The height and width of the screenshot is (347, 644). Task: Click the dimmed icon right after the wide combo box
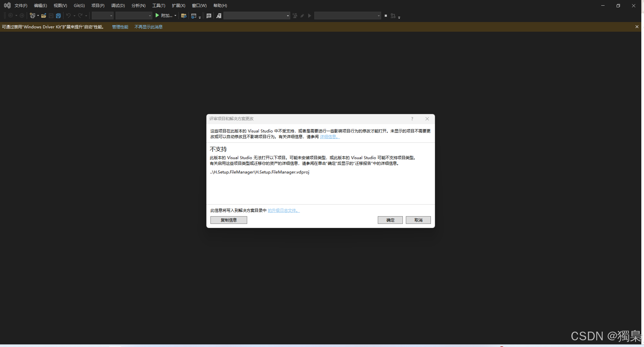[295, 16]
